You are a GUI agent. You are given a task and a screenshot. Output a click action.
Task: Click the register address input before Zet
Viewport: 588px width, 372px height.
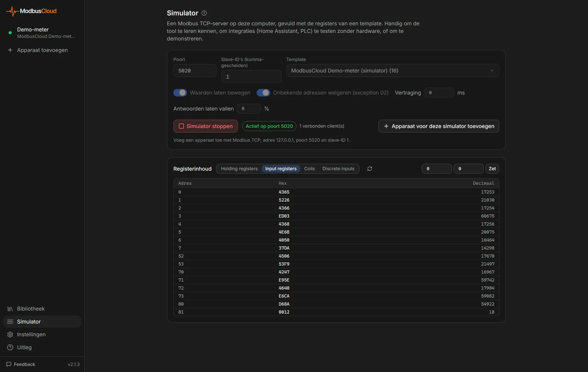437,169
